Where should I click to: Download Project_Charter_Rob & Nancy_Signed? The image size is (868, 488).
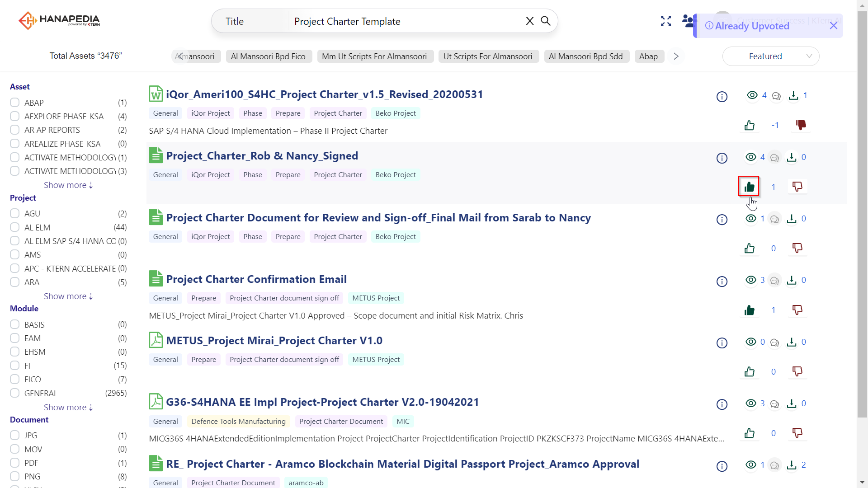[792, 157]
